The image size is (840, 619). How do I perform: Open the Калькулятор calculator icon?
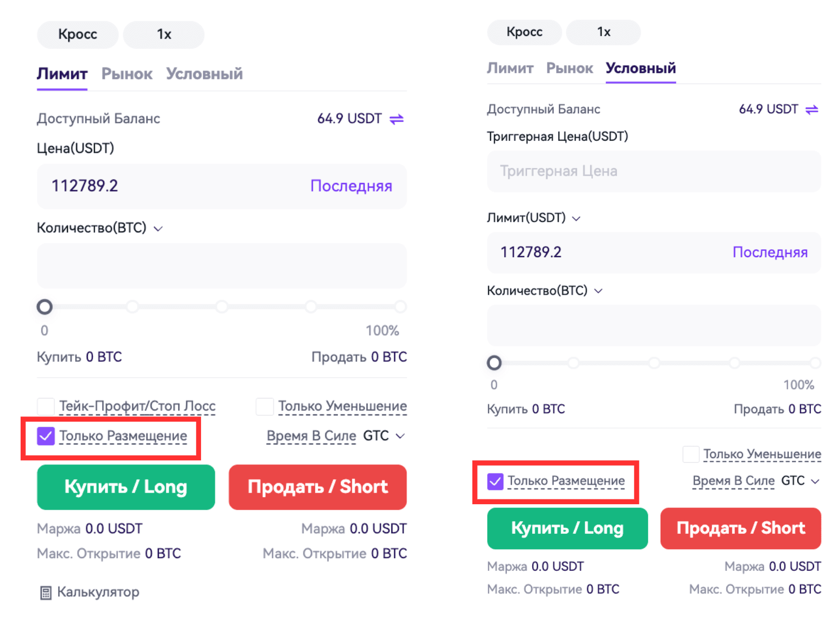46,593
